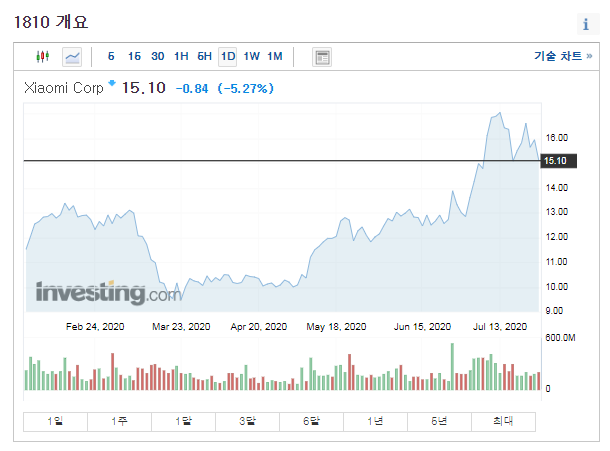610x451 pixels.
Task: Select the 6달 range button
Action: pos(311,421)
